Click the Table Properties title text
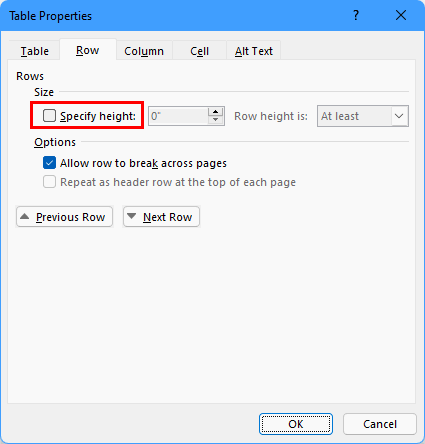Image resolution: width=425 pixels, height=444 pixels. click(50, 16)
